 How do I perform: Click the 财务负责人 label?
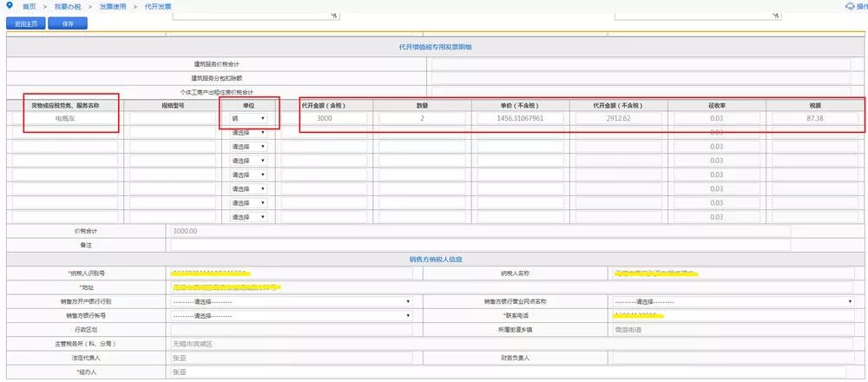click(x=515, y=359)
